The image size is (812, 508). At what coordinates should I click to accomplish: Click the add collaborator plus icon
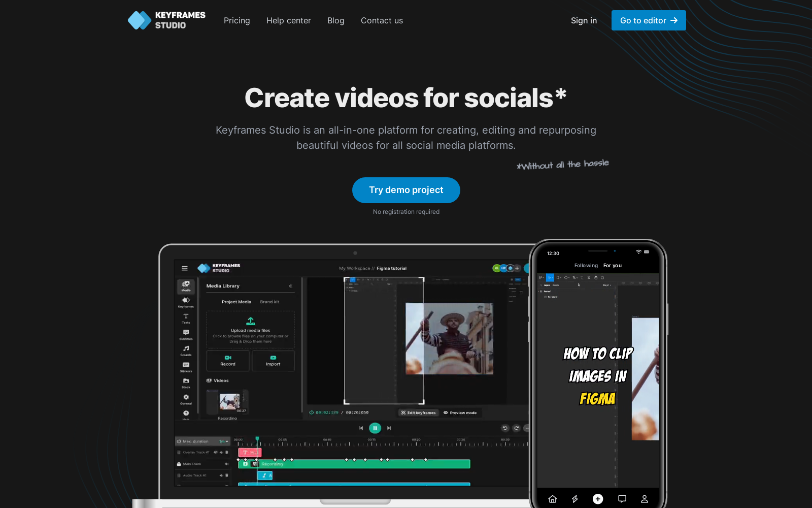pyautogui.click(x=517, y=268)
